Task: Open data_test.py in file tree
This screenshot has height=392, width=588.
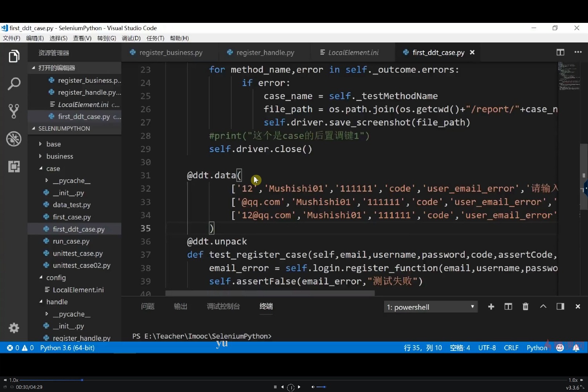Action: [72, 205]
